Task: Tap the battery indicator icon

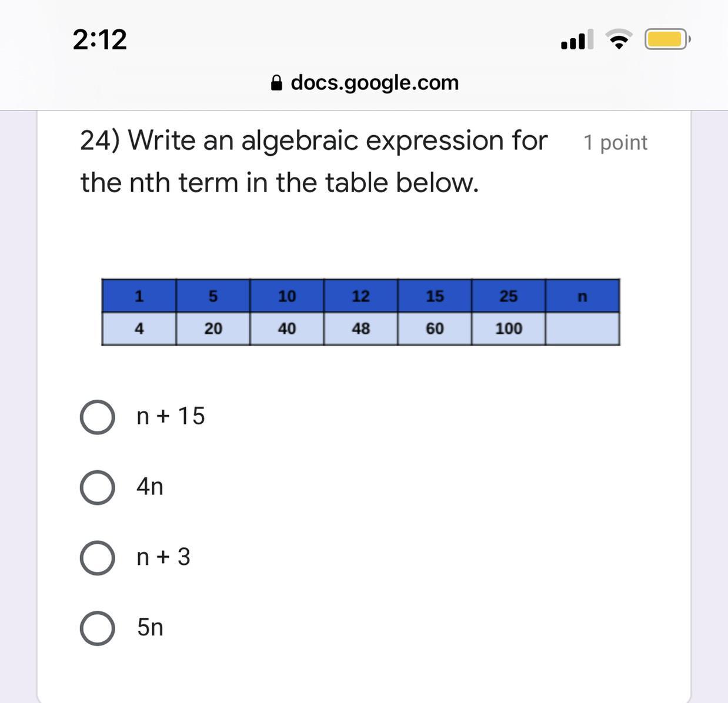Action: 667,39
